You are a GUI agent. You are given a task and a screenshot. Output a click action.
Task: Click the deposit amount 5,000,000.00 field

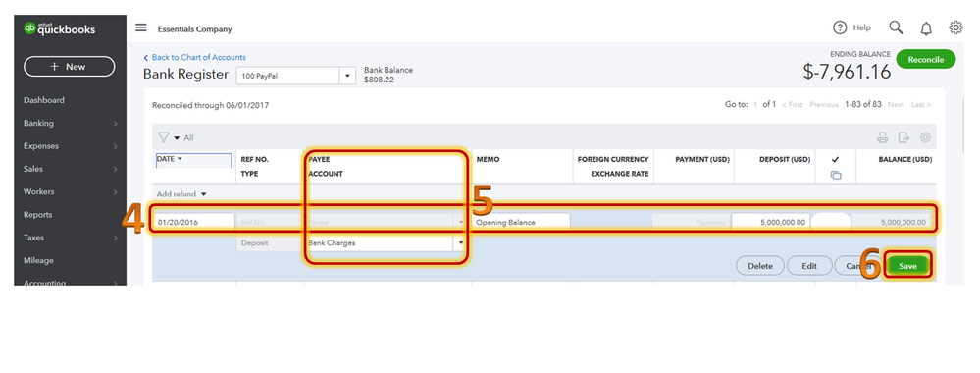[771, 222]
